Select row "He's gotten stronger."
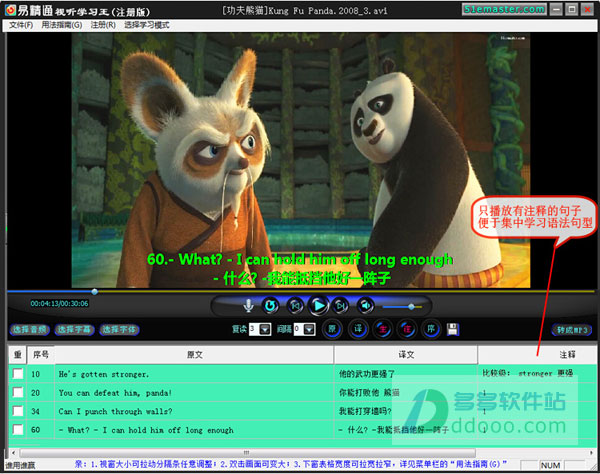 click(x=302, y=374)
